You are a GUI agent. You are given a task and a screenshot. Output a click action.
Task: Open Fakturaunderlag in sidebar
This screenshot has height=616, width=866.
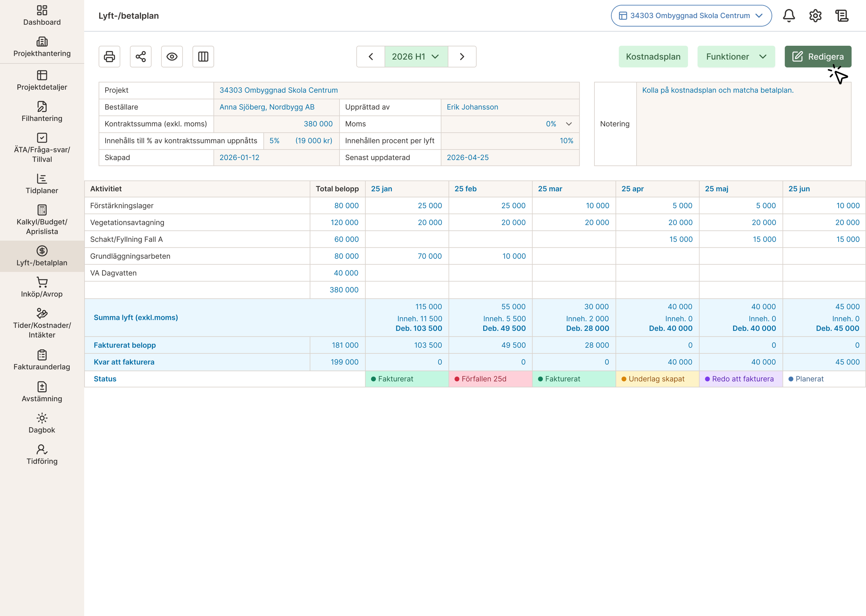pos(42,360)
